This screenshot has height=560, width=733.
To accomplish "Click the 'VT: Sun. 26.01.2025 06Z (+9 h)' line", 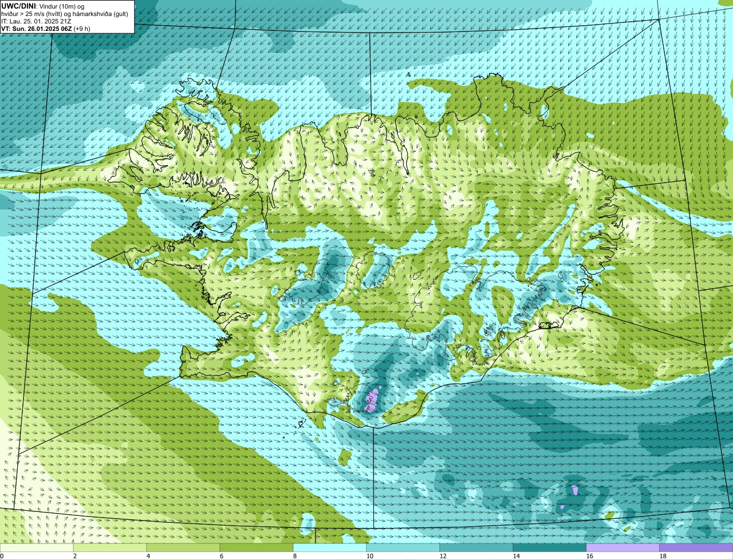I will click(46, 29).
